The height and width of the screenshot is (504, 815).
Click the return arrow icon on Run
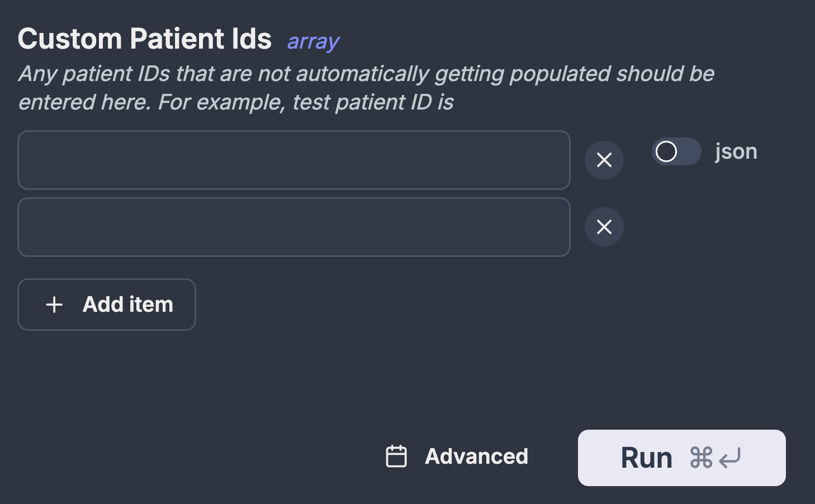click(x=729, y=458)
